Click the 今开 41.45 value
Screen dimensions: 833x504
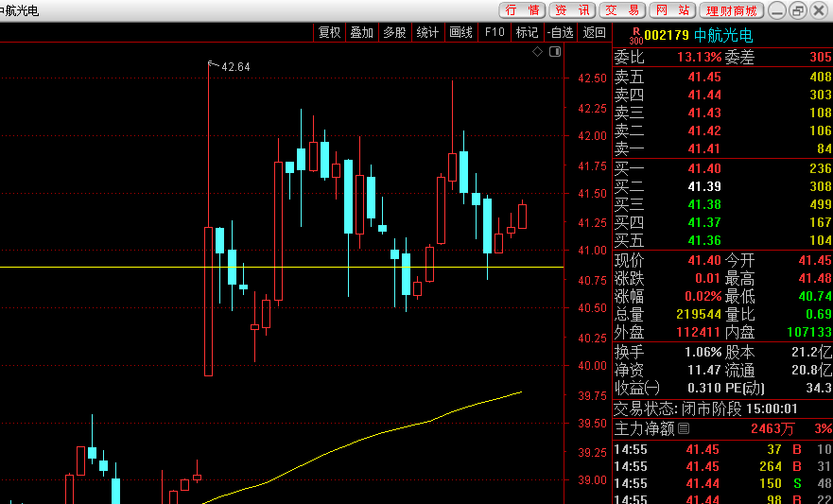815,260
